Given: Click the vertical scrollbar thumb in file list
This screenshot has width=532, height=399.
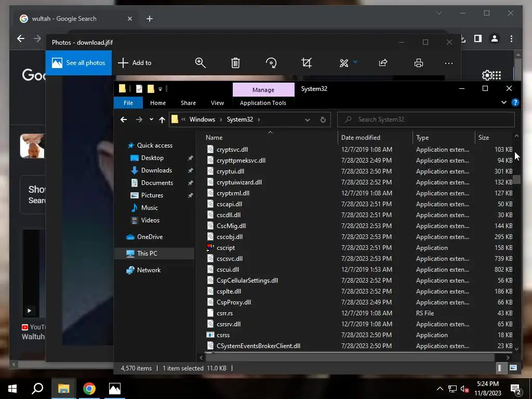Looking at the screenshot, I should [516, 179].
